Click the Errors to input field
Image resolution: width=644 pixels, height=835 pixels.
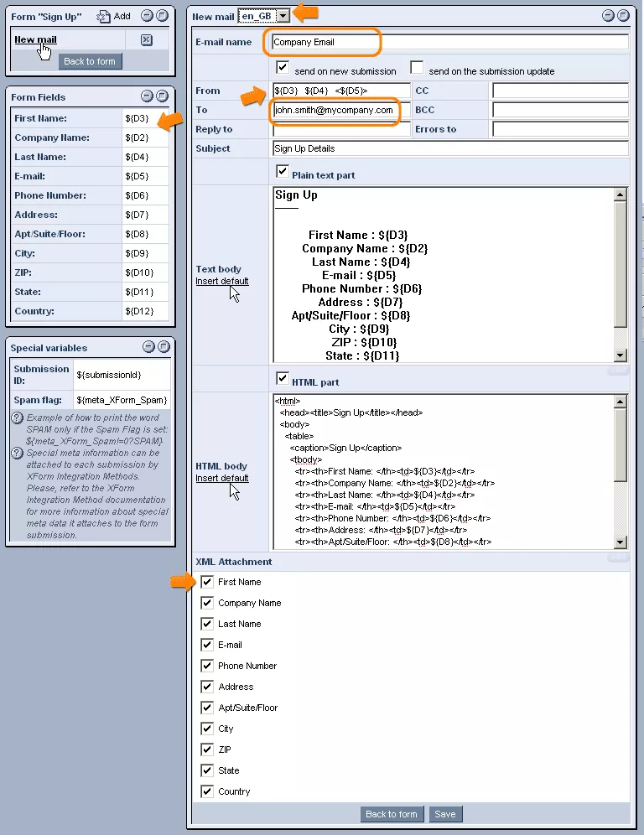[x=560, y=129]
